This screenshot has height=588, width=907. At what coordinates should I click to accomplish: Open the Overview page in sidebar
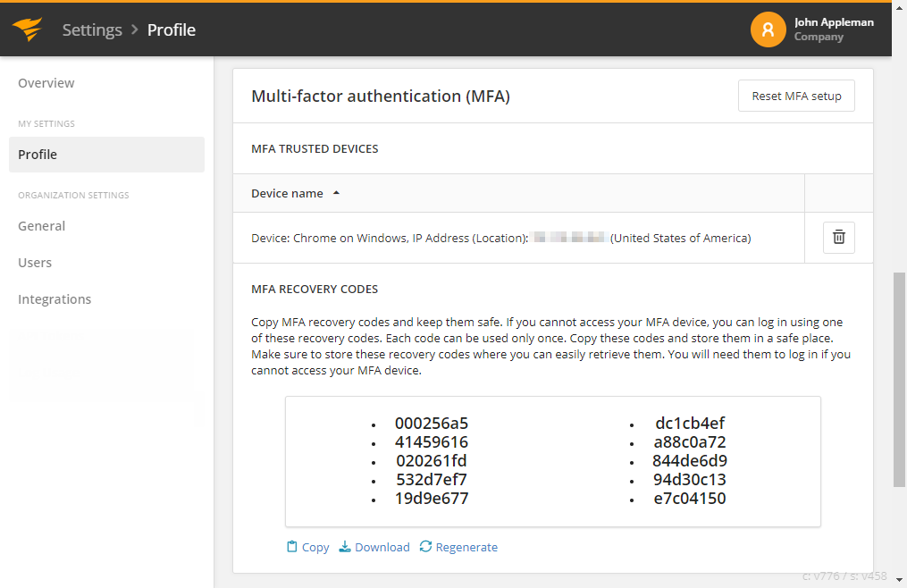click(46, 83)
